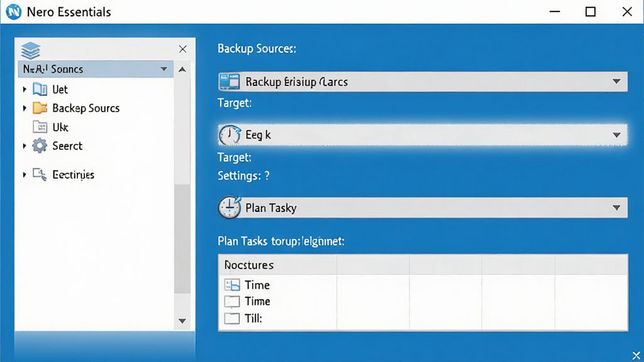Expand the Eectirjes tree node
This screenshot has height=362, width=644.
click(x=25, y=175)
